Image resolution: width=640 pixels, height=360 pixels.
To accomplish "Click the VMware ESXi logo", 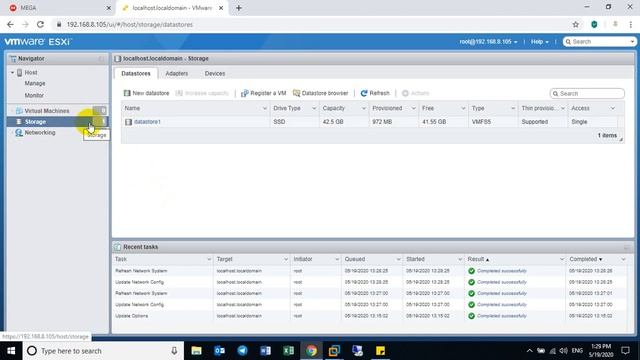I will click(38, 42).
